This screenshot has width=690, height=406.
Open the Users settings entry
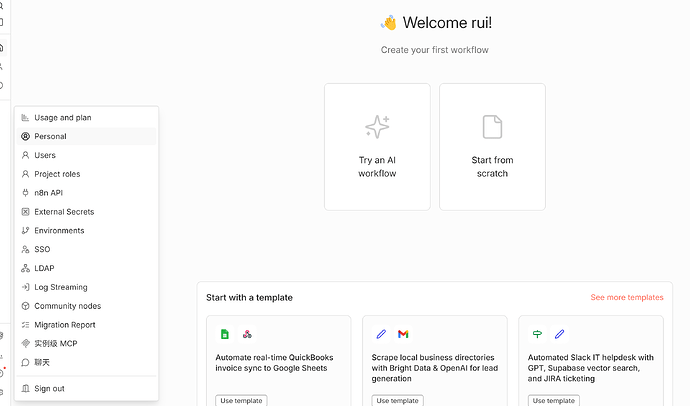point(86,155)
